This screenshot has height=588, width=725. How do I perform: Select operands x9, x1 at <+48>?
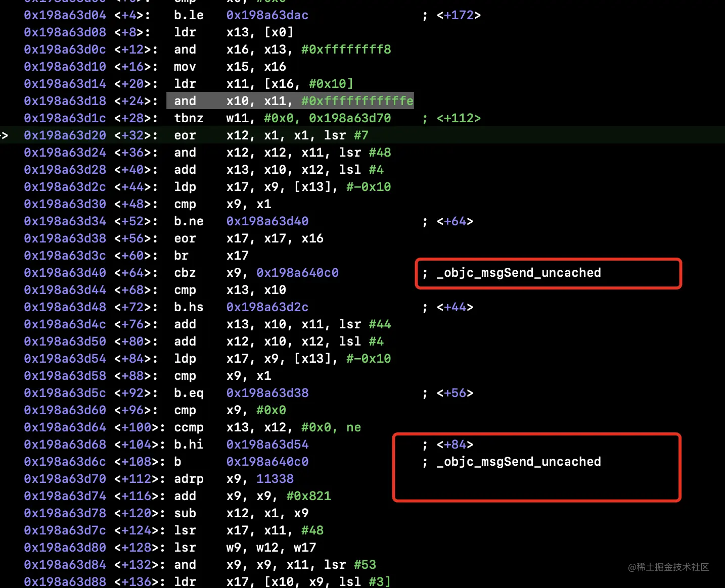248,204
